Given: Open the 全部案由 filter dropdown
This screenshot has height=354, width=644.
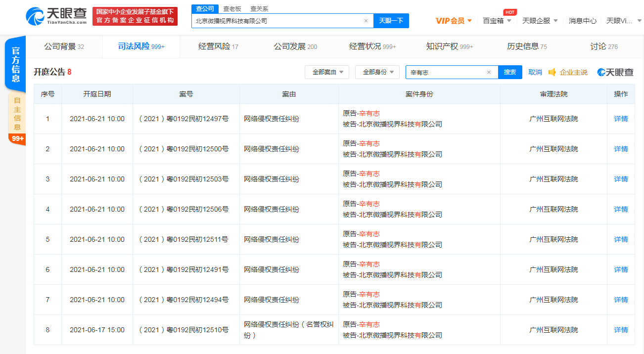Looking at the screenshot, I should 327,72.
